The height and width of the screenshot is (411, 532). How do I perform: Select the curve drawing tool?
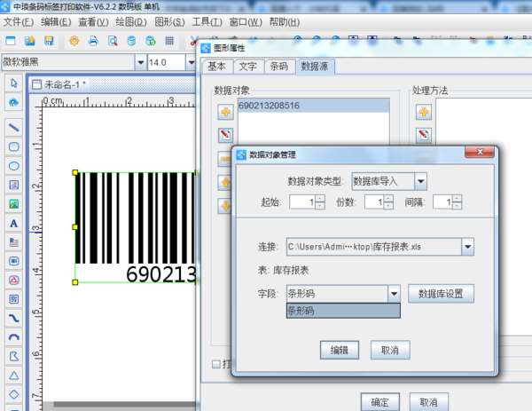tap(13, 319)
